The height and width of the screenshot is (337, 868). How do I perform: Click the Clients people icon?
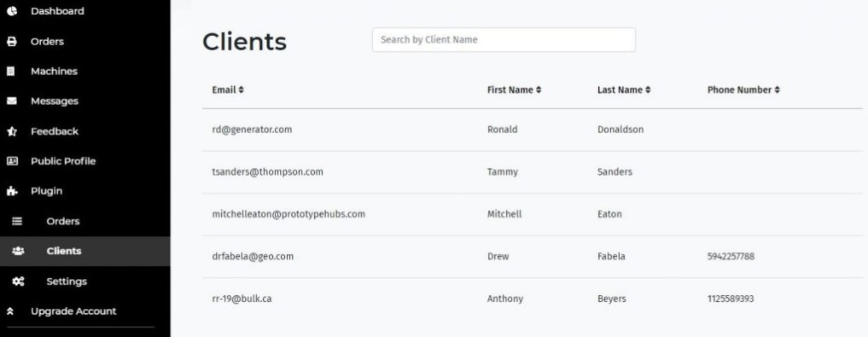click(18, 251)
